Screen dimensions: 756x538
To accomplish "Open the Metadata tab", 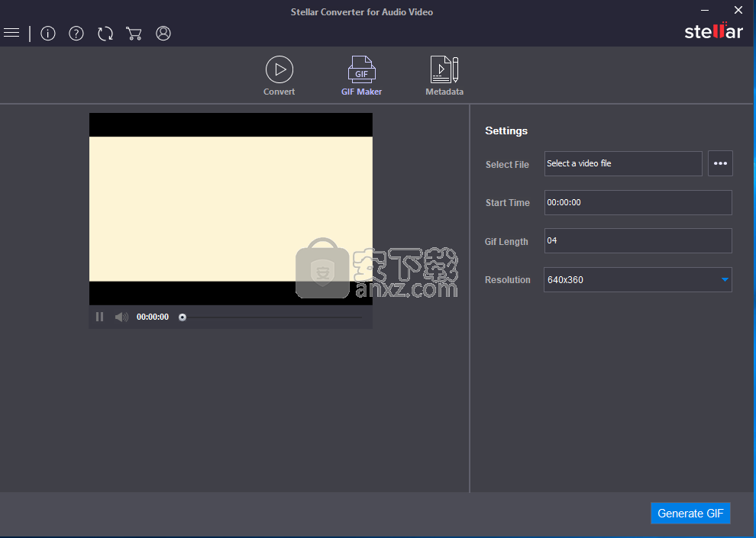I will pos(444,76).
